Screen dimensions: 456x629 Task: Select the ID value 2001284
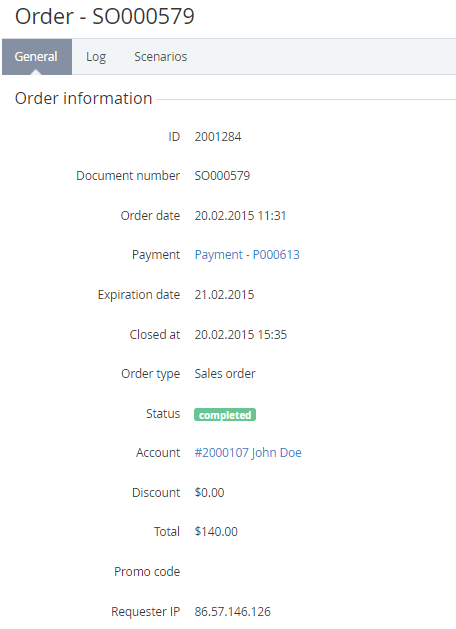[x=218, y=137]
